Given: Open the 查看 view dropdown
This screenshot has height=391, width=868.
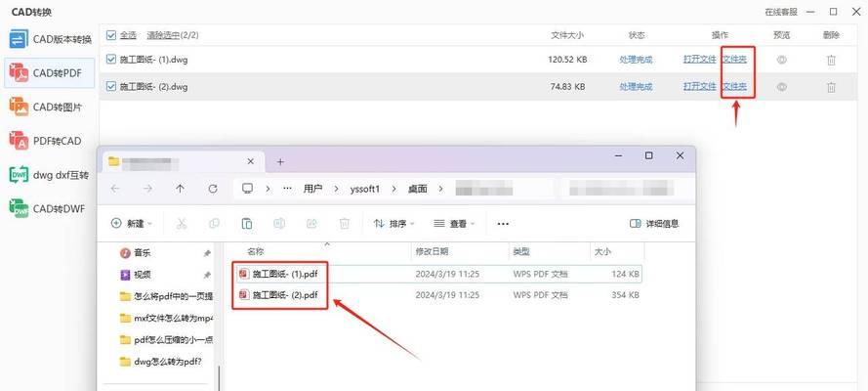Looking at the screenshot, I should click(x=454, y=224).
